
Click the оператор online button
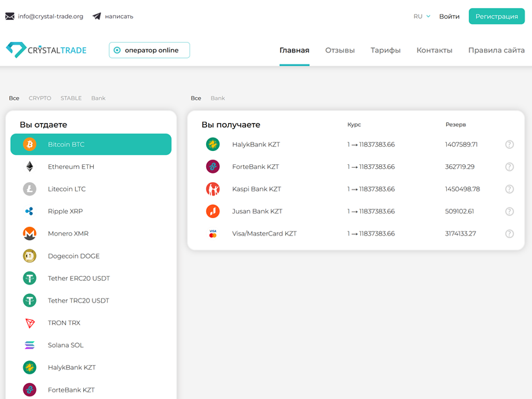click(149, 51)
